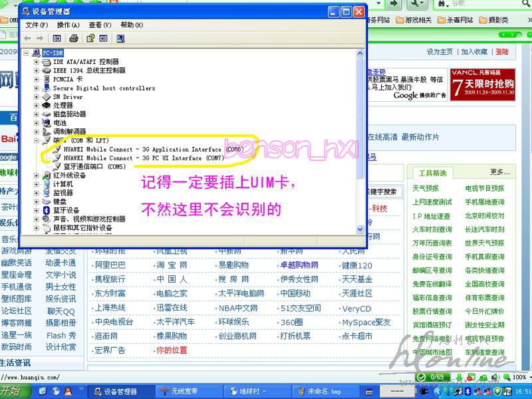Select the PC-IBM root computer node
The height and width of the screenshot is (399, 532).
tap(53, 53)
